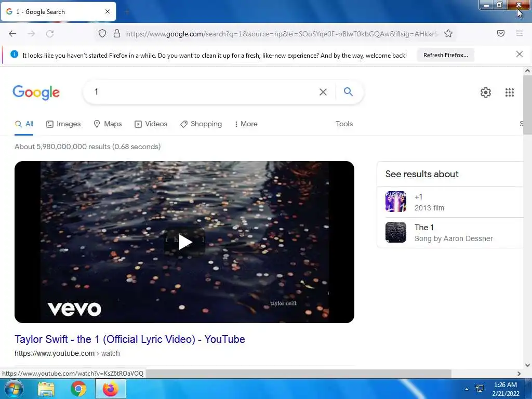Click the taskbar clock and date
This screenshot has height=399, width=532.
pyautogui.click(x=506, y=389)
